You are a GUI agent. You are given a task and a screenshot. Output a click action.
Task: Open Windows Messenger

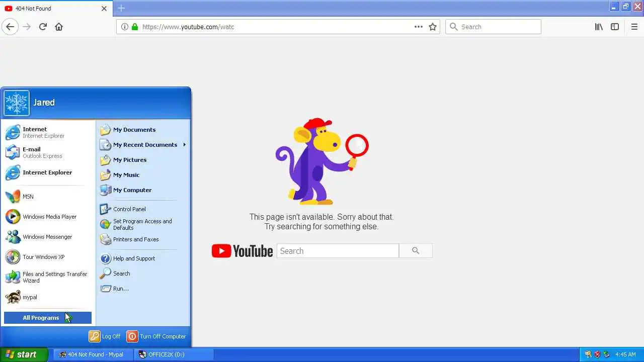(x=48, y=237)
